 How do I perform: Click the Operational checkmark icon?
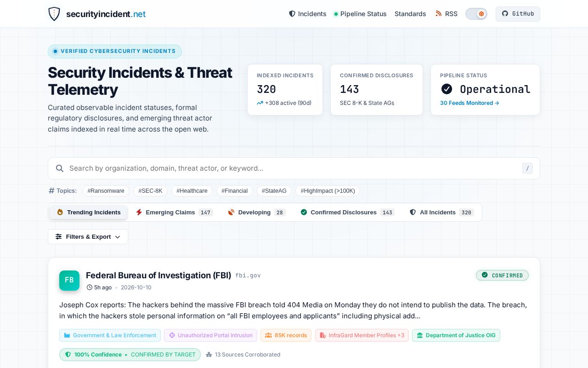[x=447, y=89]
